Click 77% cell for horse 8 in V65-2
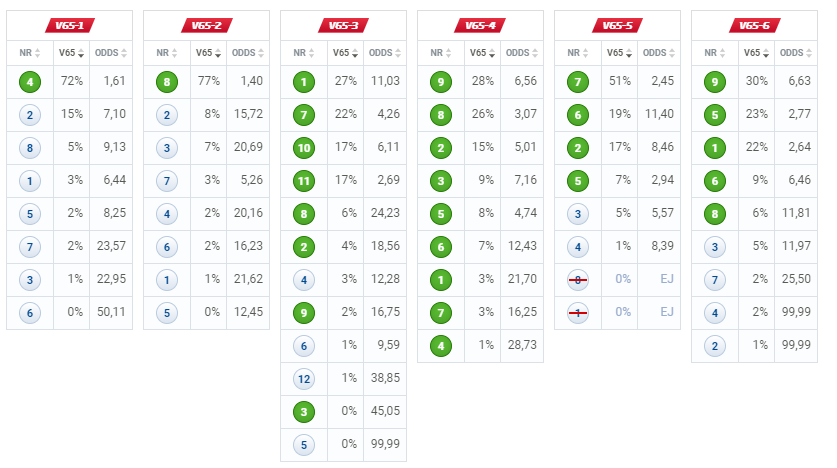The image size is (837, 468). [209, 81]
